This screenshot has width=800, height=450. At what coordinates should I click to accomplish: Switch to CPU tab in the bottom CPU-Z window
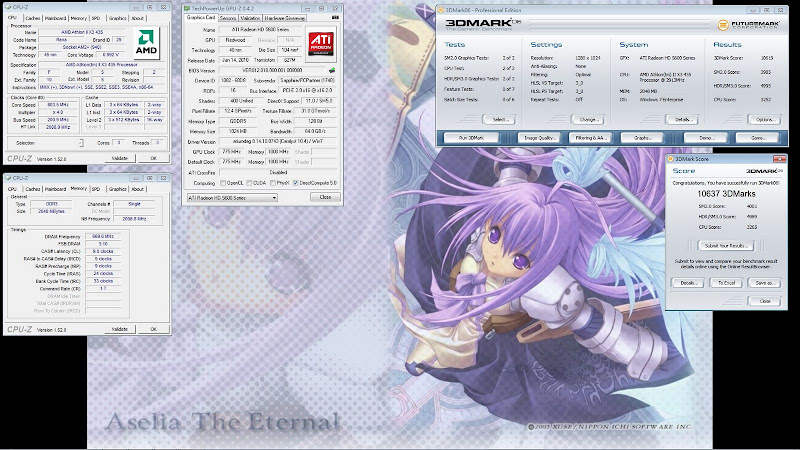pos(12,189)
